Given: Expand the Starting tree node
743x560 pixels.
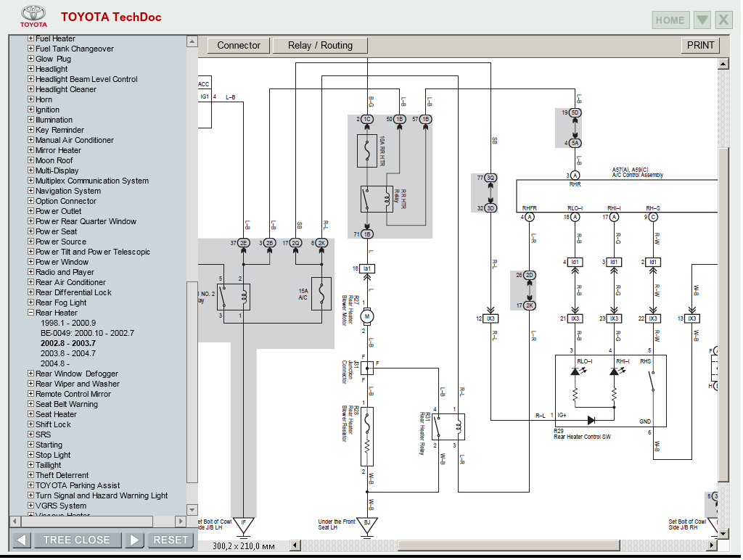Looking at the screenshot, I should 30,445.
